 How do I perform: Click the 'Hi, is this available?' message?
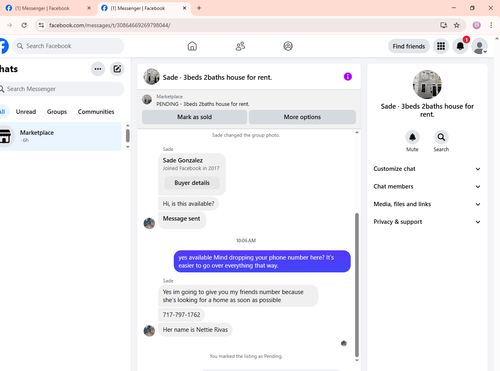[188, 204]
